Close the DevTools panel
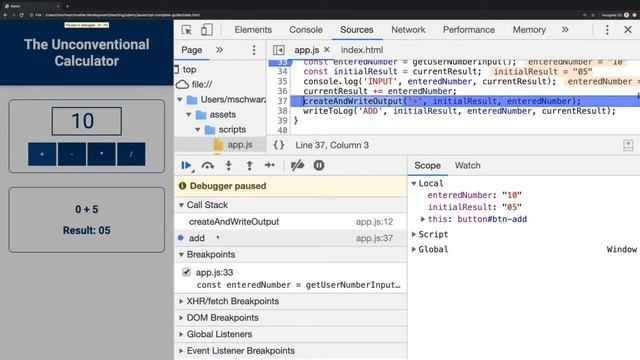640x360 pixels. (x=628, y=30)
